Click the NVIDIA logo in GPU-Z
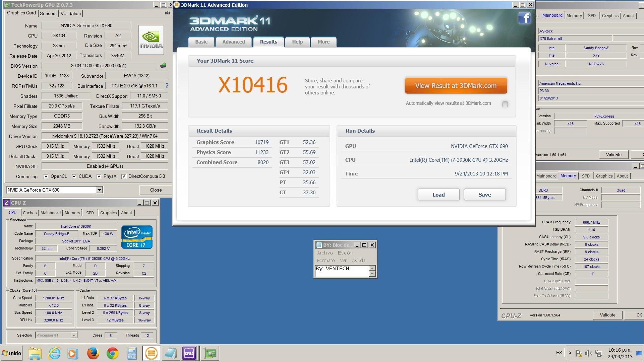 pos(151,40)
